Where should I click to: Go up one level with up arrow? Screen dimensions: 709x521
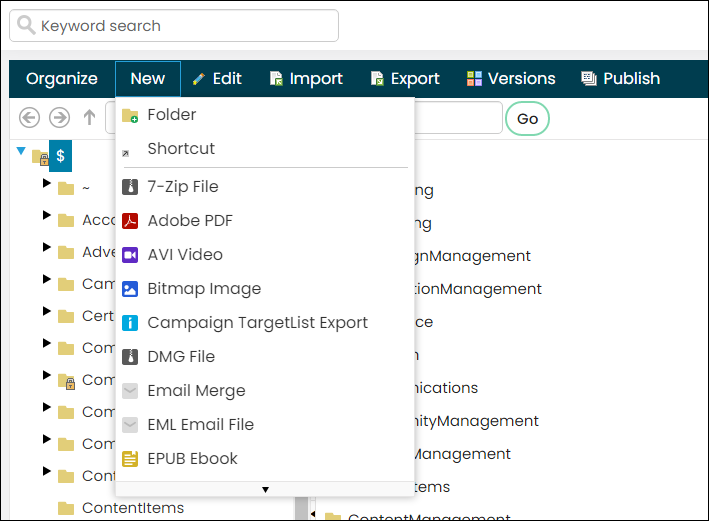[90, 118]
